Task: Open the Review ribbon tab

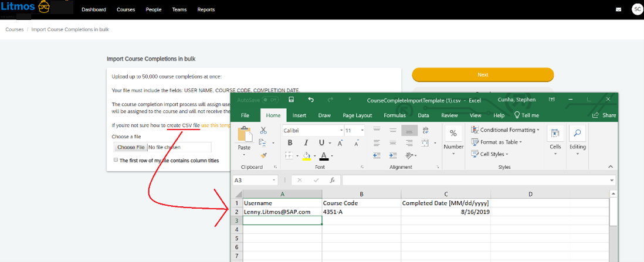Action: point(449,115)
